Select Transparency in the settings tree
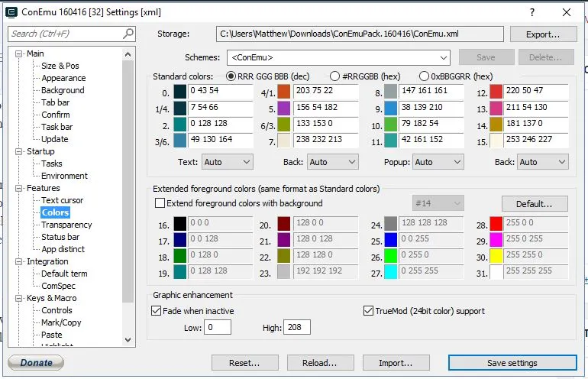Screen dimensions: 588x379 tap(66, 225)
